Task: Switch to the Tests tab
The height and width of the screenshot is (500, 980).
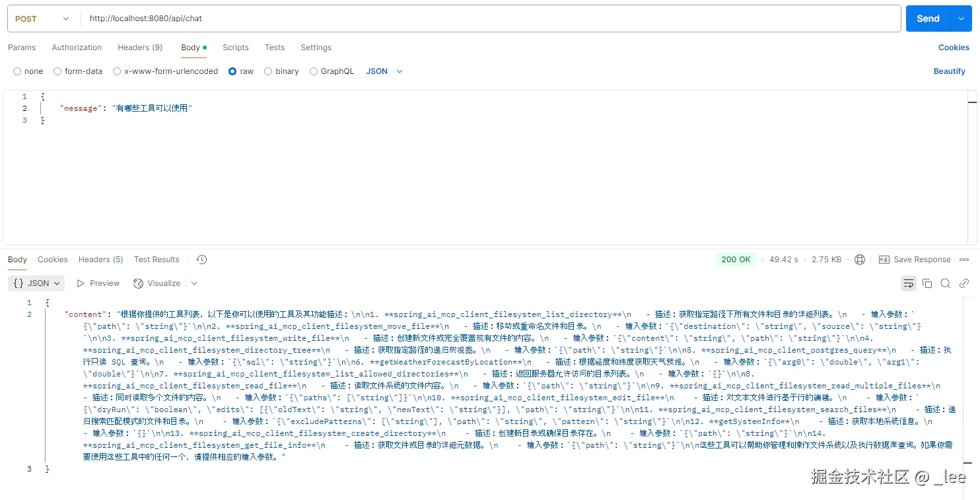Action: pos(275,48)
